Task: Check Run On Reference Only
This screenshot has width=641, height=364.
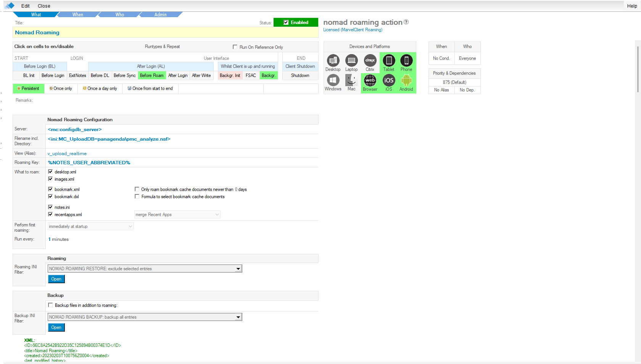Action: [x=235, y=47]
